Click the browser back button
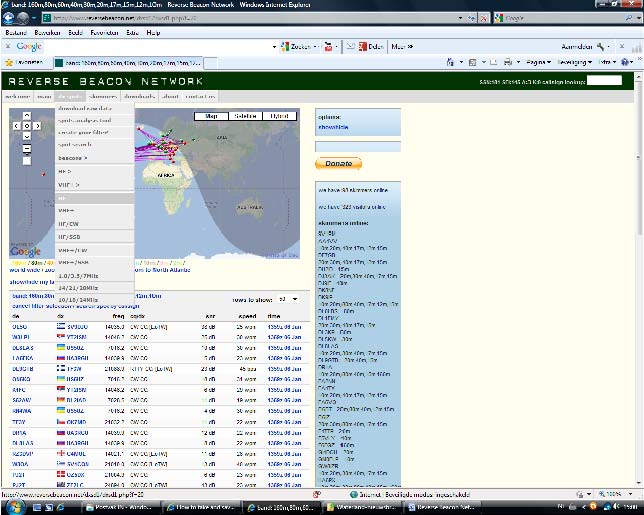Viewport: 644px width, 515px height. tap(10, 18)
